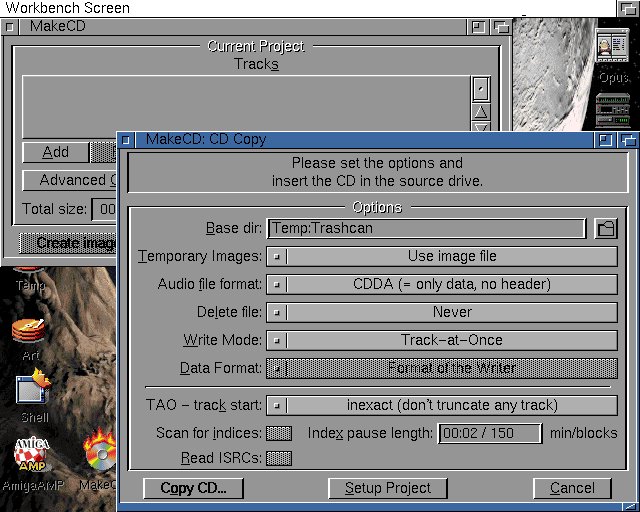Click the MakeCD main window zoom gadget
Screen dimensions: 640x512
(x=478, y=27)
